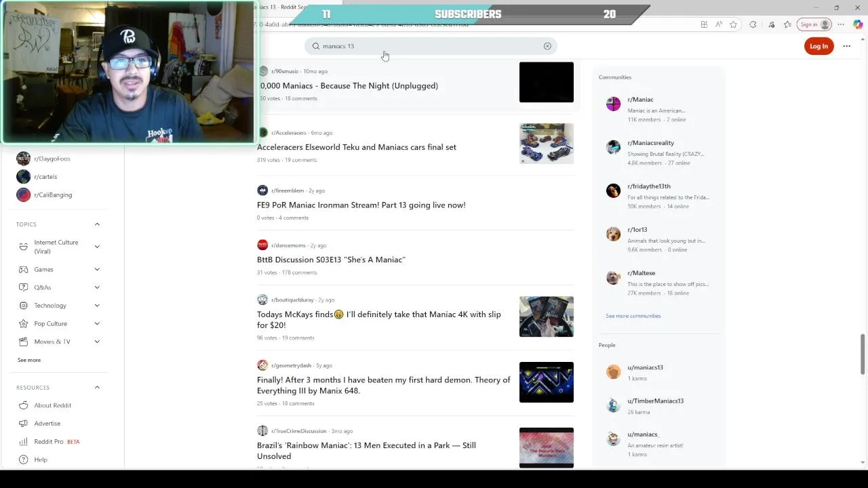Open the Theory of Everything III post

click(384, 386)
